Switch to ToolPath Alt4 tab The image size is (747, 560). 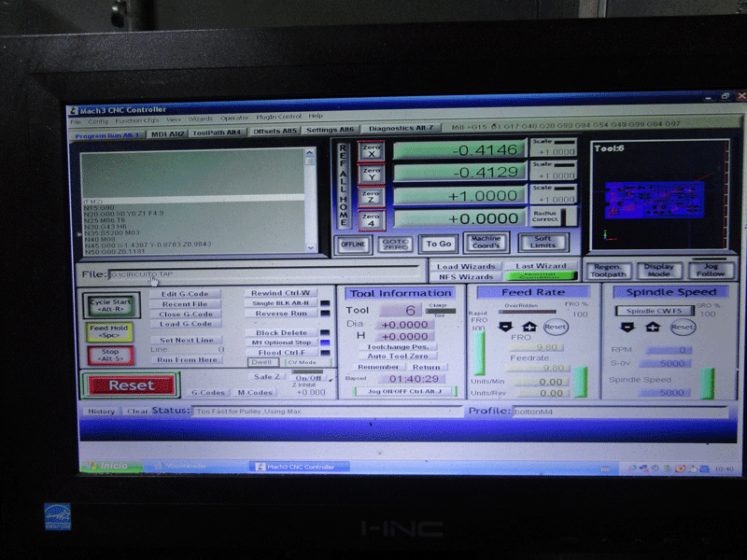pos(217,133)
